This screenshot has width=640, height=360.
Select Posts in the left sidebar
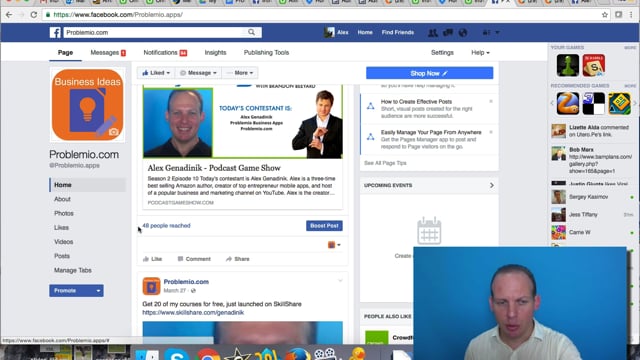[62, 256]
